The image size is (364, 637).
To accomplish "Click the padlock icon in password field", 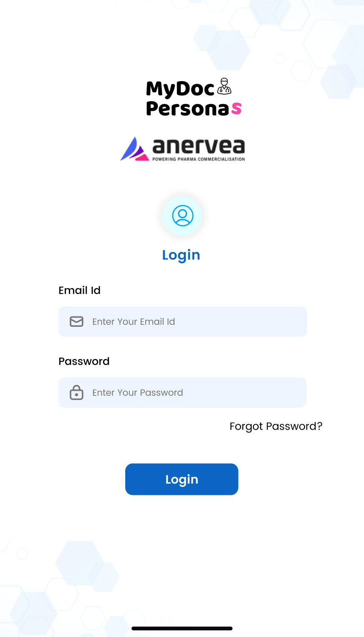I will (76, 392).
